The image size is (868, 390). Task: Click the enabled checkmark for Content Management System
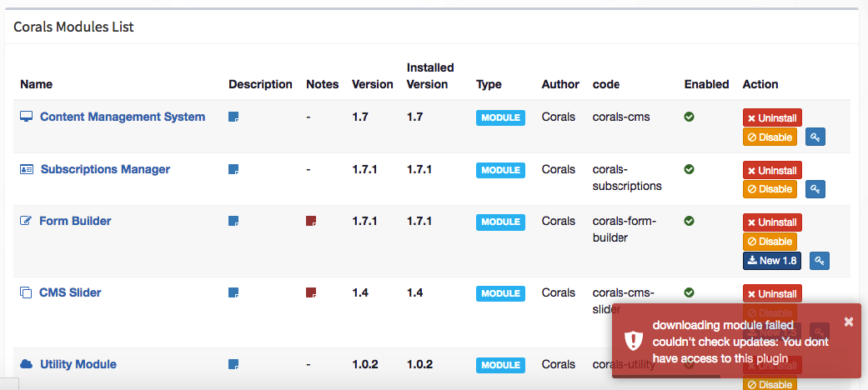coord(690,117)
